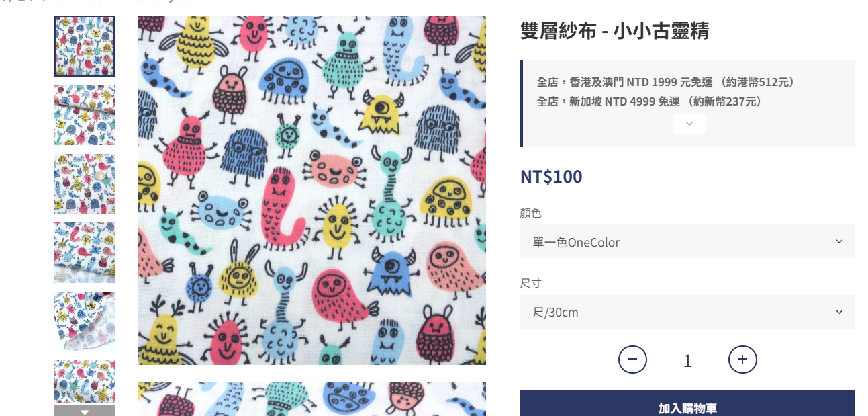Select the fourth fabric thumbnail
This screenshot has width=868, height=416.
[x=85, y=253]
